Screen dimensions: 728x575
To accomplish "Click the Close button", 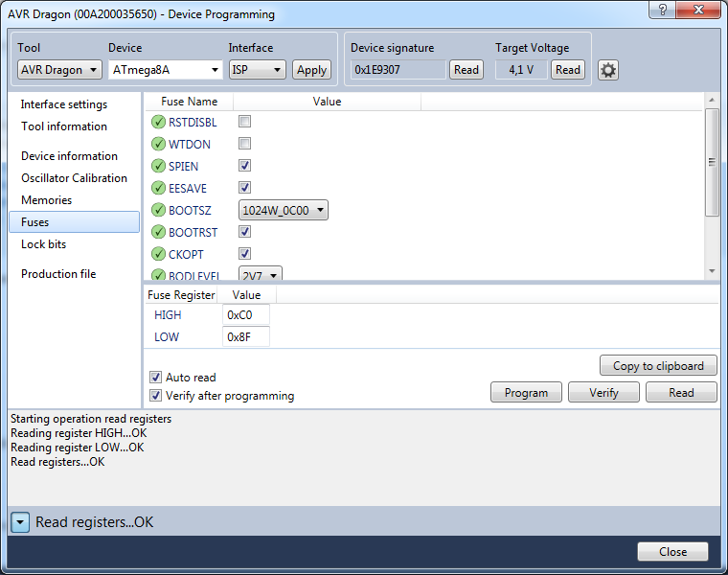I will click(672, 551).
